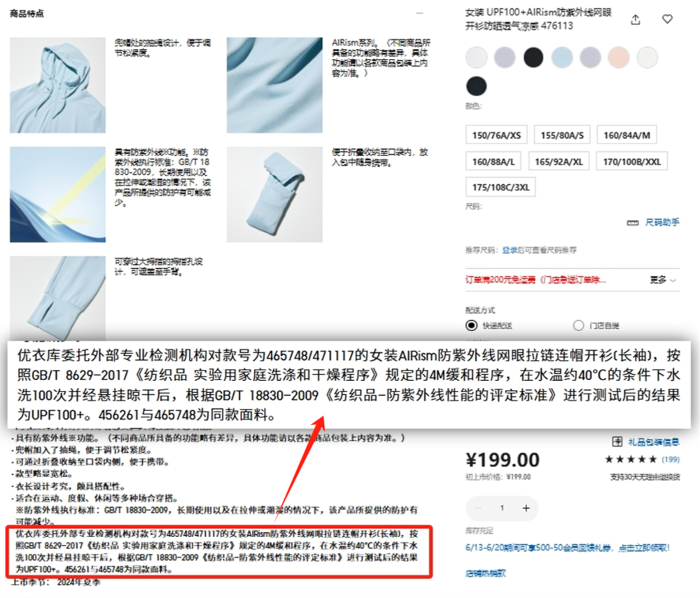
Task: Click the share icon next to product title
Action: pos(636,20)
